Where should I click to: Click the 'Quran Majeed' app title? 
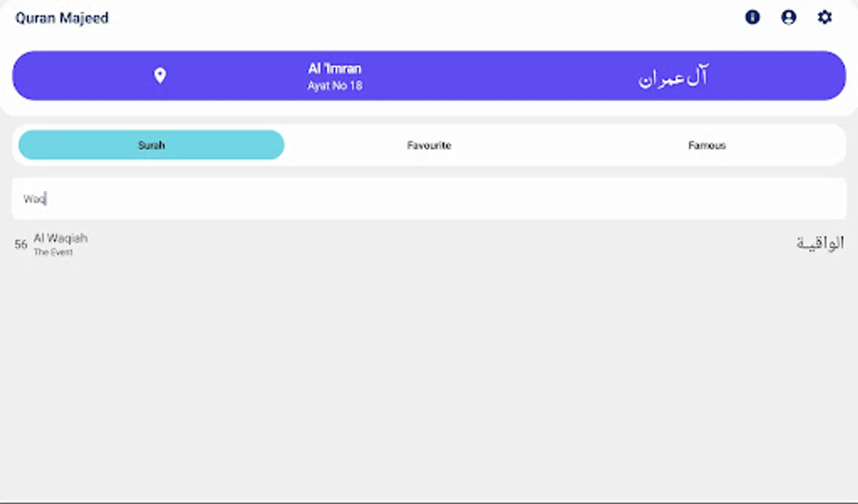[x=62, y=18]
